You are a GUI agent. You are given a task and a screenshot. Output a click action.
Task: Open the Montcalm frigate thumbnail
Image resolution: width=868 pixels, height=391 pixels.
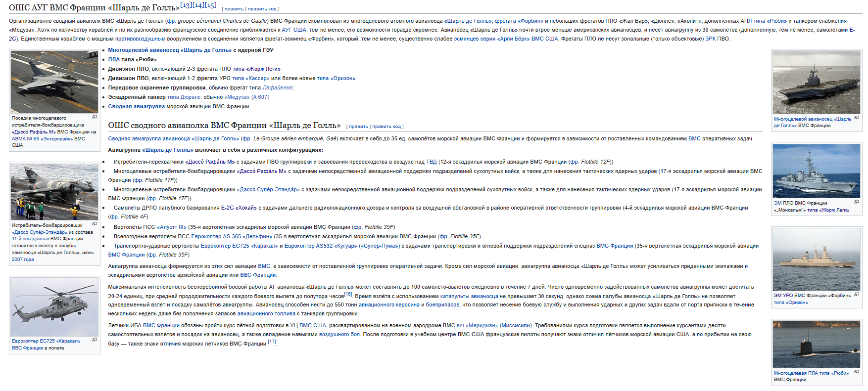coord(817,171)
